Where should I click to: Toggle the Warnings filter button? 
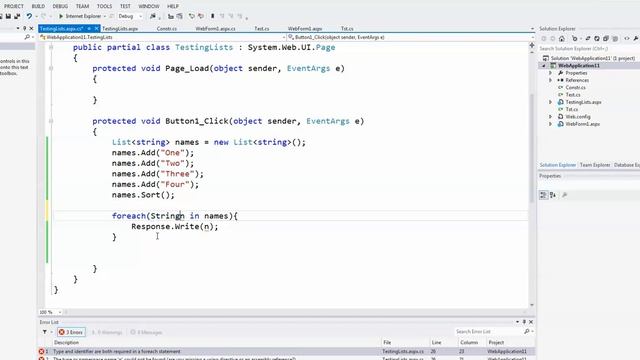pos(107,332)
